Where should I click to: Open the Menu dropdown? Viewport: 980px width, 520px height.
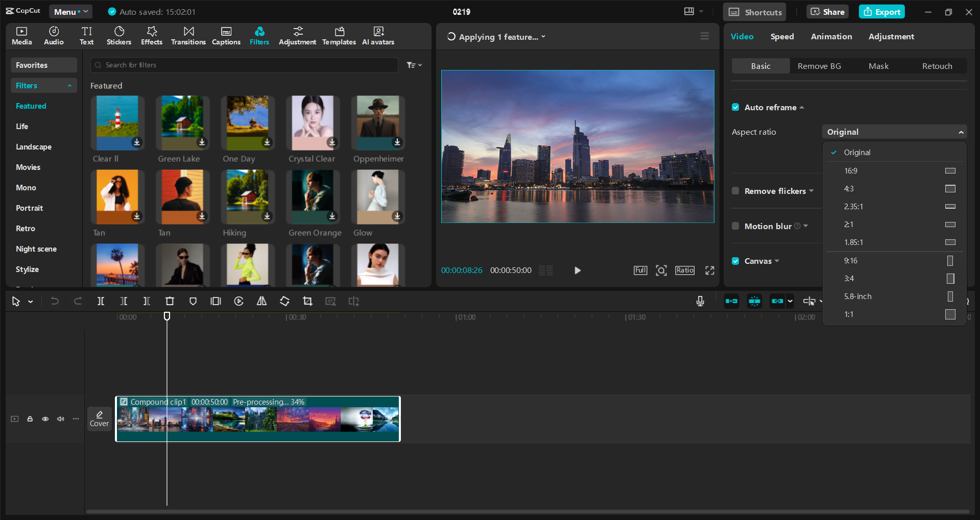[x=70, y=12]
